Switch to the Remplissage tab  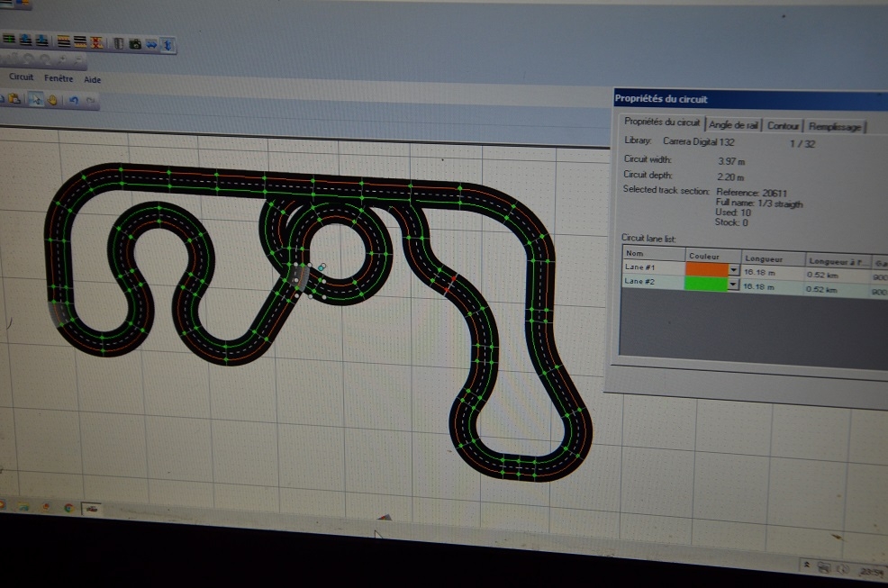point(835,127)
